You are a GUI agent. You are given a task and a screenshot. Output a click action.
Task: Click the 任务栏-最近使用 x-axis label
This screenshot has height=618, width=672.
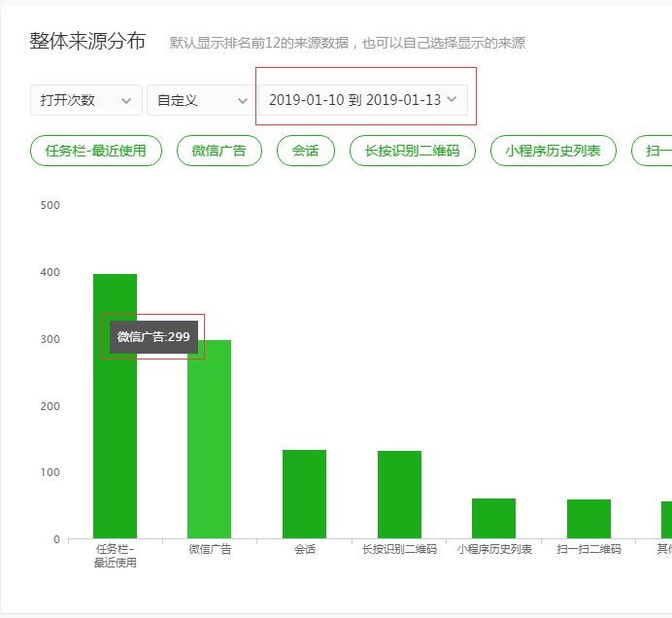[x=115, y=556]
